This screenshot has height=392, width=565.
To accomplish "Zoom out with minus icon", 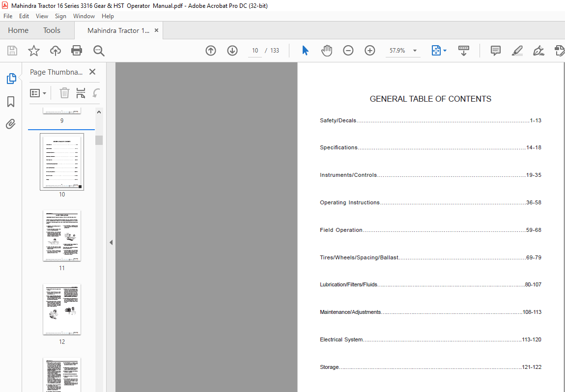I will [348, 51].
